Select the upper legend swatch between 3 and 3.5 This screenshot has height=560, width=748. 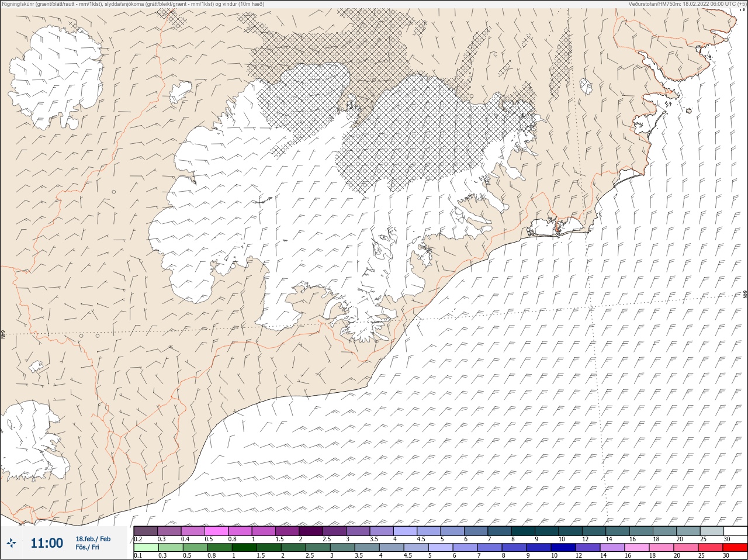tap(358, 531)
